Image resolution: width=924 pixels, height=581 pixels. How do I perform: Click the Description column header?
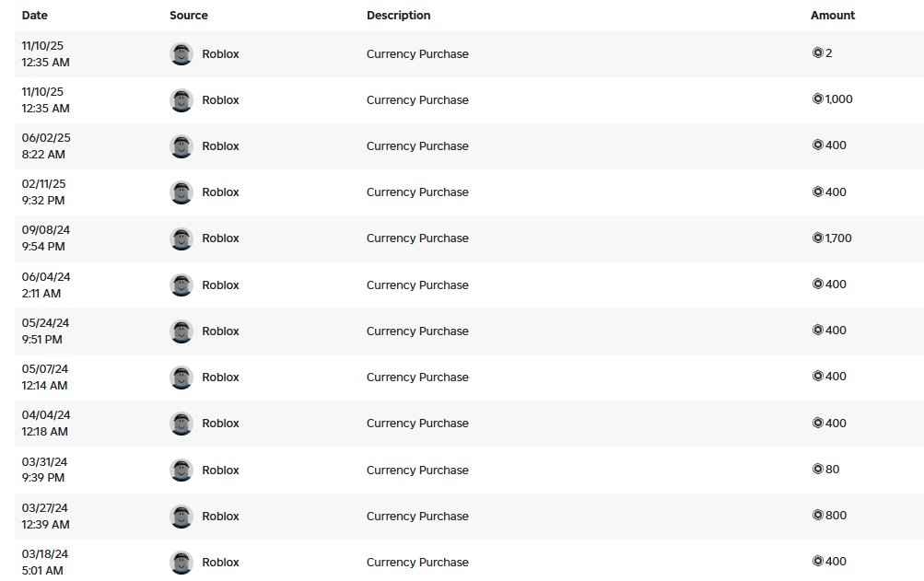398,16
